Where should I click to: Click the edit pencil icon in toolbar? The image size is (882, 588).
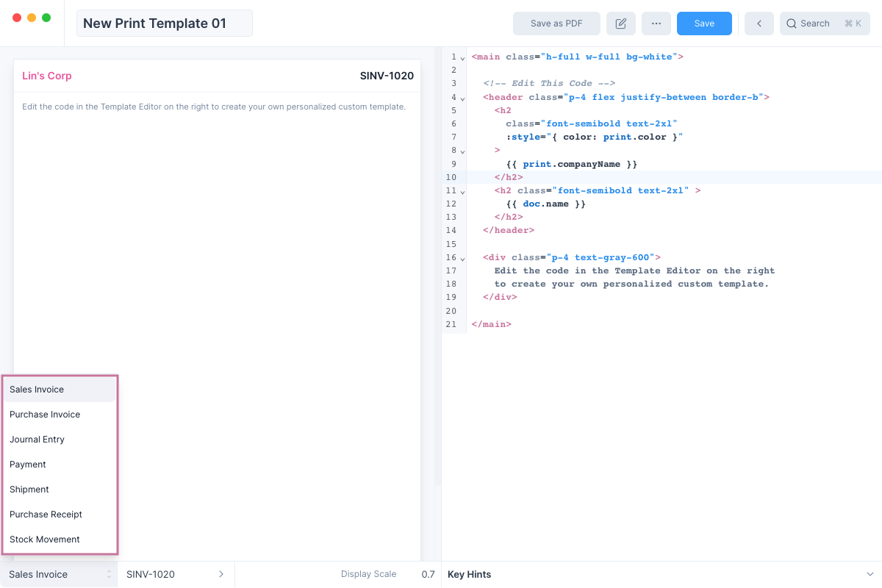point(620,24)
